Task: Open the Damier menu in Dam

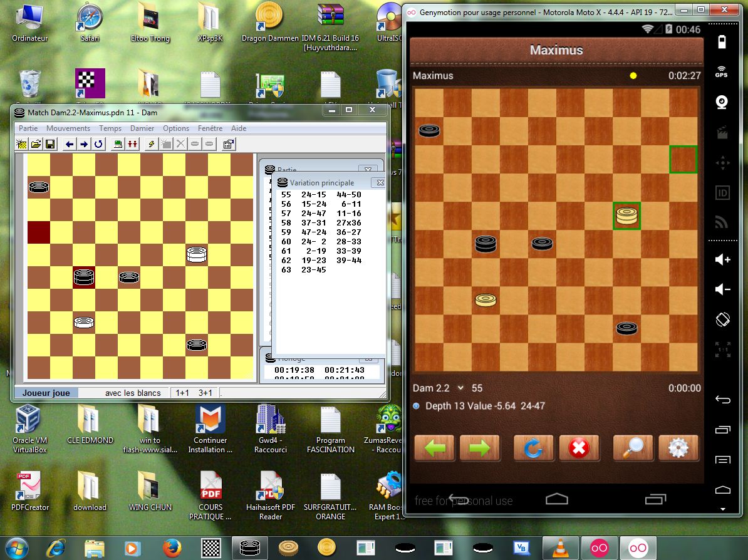Action: pos(142,128)
